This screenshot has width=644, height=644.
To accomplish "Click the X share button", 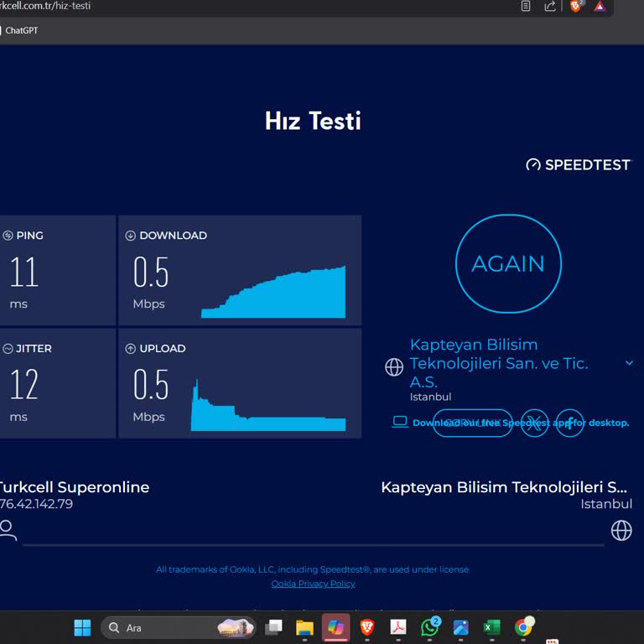I will click(x=534, y=423).
